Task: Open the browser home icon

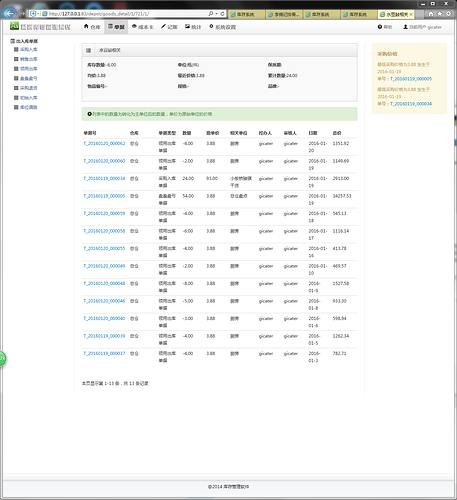Action: coord(431,14)
